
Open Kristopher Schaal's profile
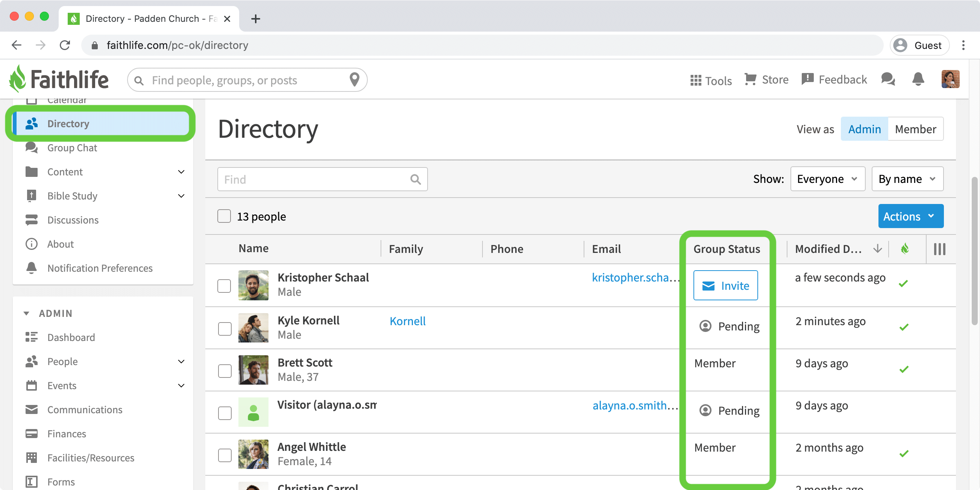323,277
